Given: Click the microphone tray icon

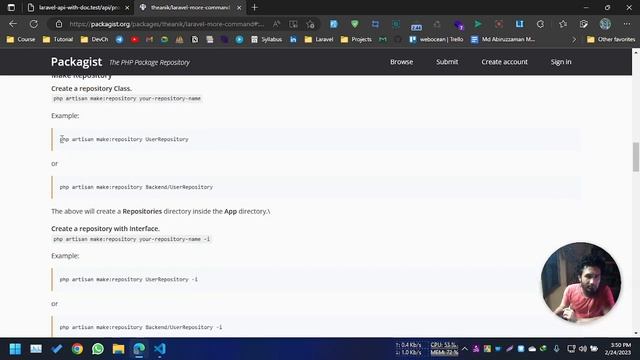Looking at the screenshot, I should 556,349.
